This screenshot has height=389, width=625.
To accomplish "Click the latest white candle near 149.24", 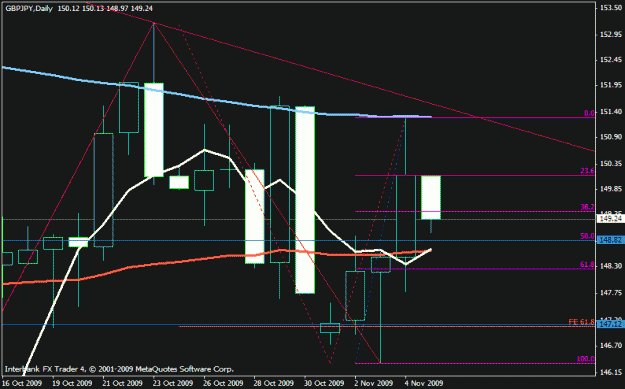I will coord(431,197).
